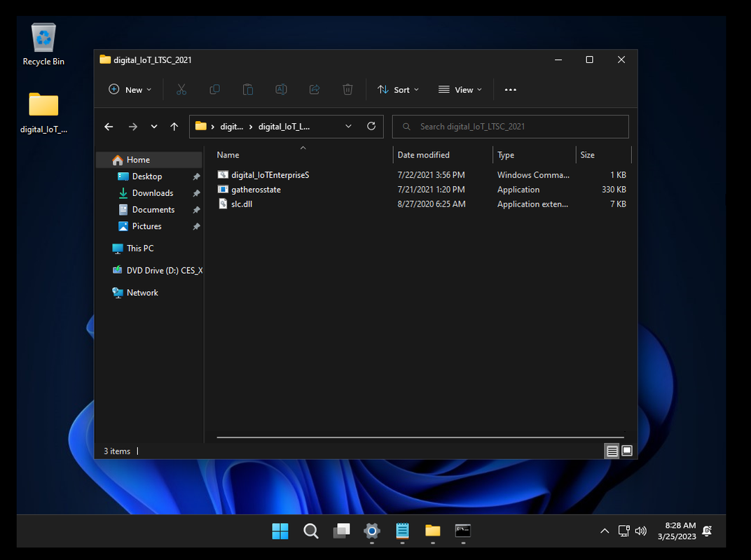Select digital_IoT folder icon on desktop
Image resolution: width=751 pixels, height=560 pixels.
click(x=43, y=113)
